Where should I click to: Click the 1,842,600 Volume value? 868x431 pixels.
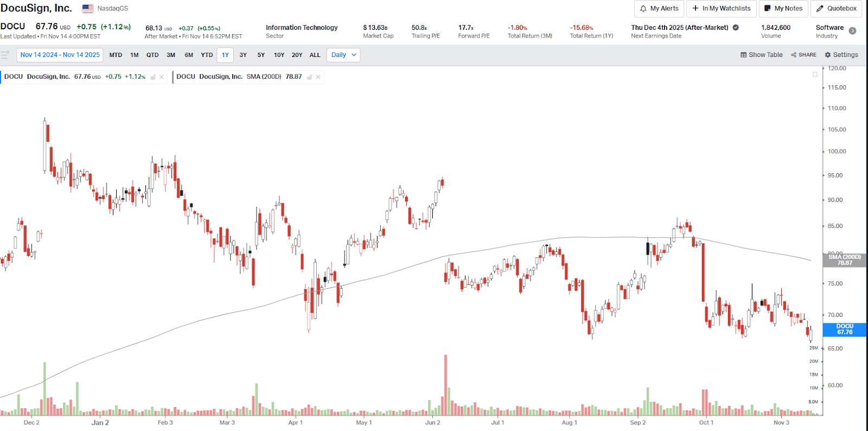(x=776, y=28)
